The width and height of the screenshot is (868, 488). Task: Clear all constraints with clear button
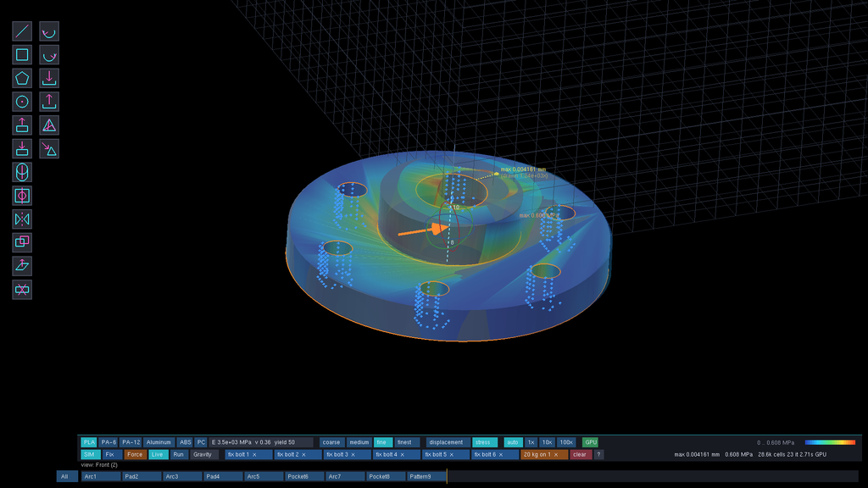click(x=580, y=455)
